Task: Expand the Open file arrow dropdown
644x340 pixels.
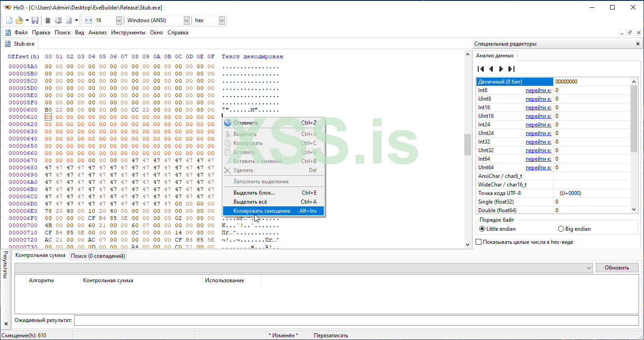Action: pyautogui.click(x=27, y=20)
